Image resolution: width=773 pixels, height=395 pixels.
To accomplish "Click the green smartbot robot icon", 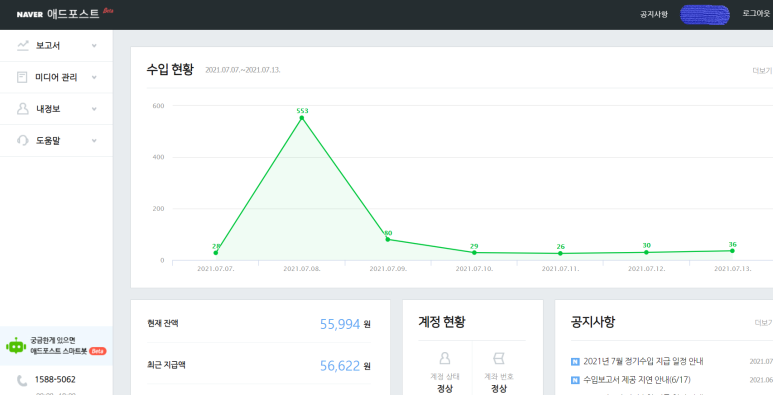I will (x=16, y=346).
